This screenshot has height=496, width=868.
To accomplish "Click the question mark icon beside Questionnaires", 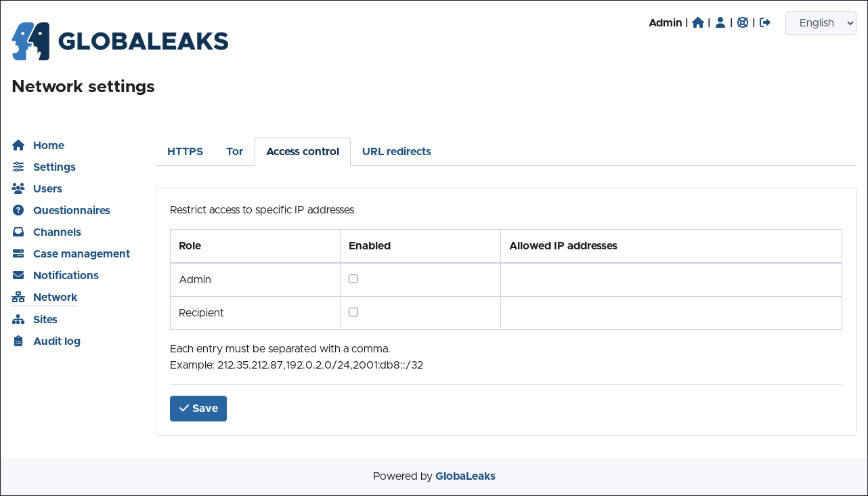I will tap(18, 210).
